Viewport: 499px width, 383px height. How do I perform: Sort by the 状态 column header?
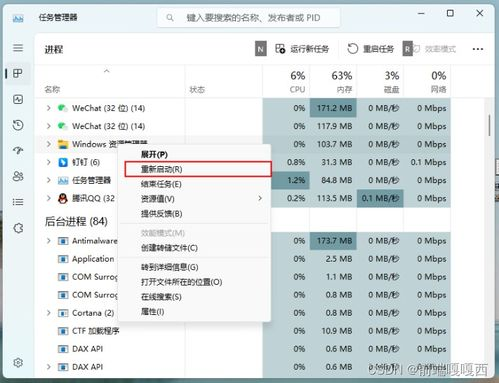pyautogui.click(x=224, y=82)
